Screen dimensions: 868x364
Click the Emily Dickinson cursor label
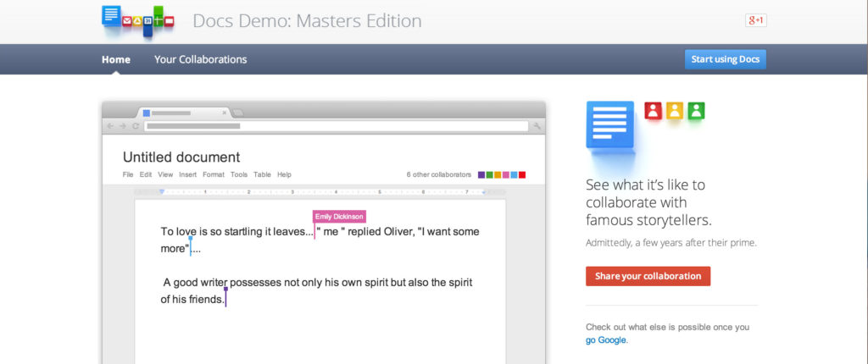[x=339, y=217]
